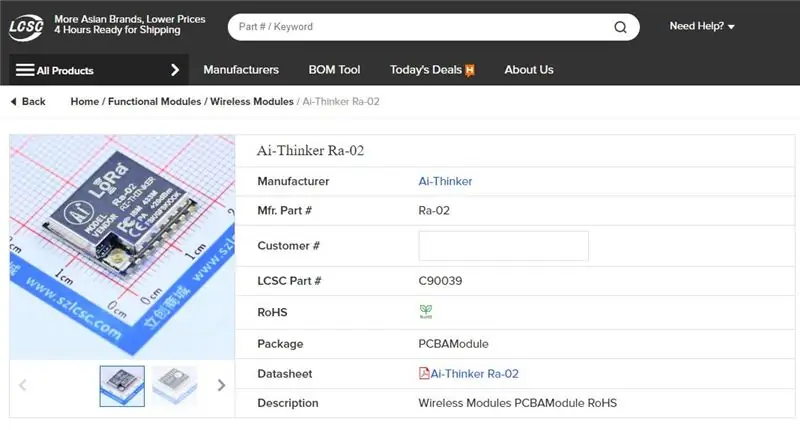Click the Ai-Thinker Ra-02 product title
The height and width of the screenshot is (430, 800).
[310, 150]
